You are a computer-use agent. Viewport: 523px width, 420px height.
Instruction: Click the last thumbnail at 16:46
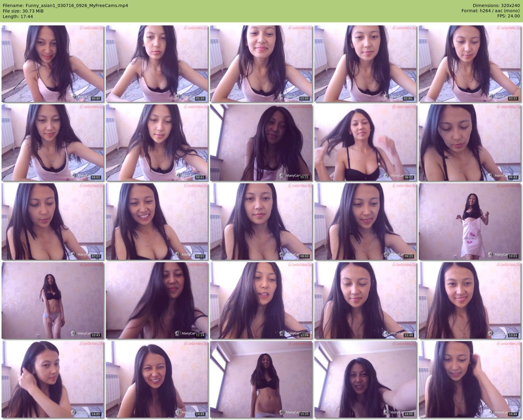[469, 379]
